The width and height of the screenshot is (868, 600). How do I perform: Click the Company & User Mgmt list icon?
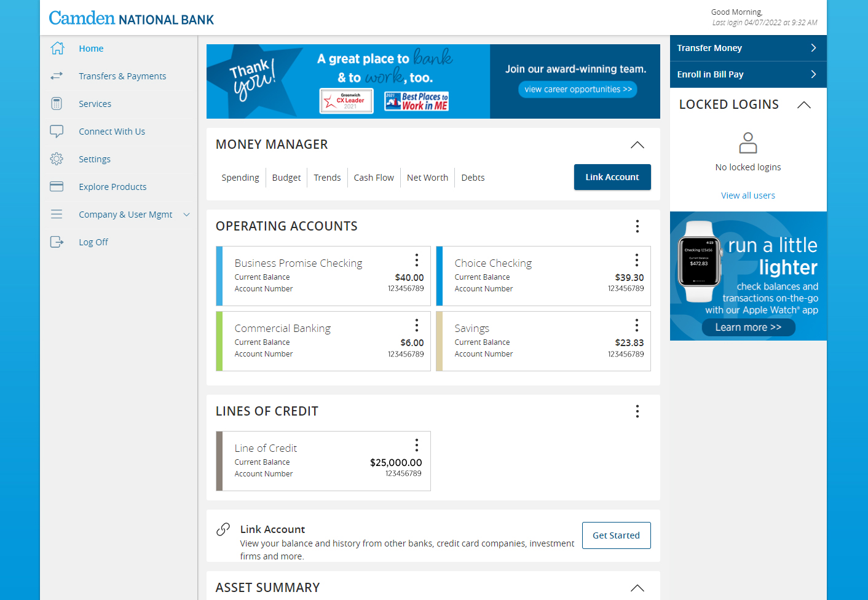coord(57,214)
